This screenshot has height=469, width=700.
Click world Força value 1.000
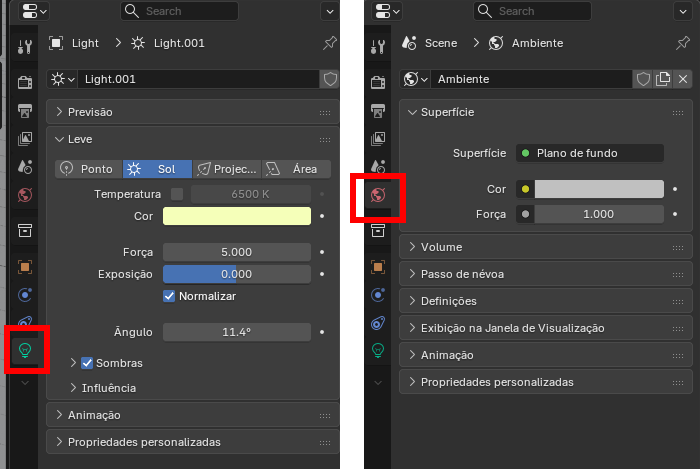click(x=599, y=214)
